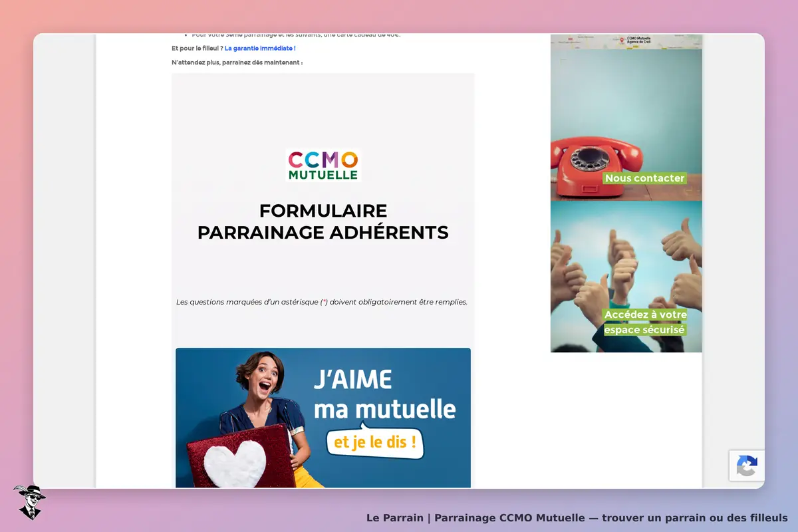Click the reCAPTCHA badge
The width and height of the screenshot is (798, 532).
pos(747,465)
